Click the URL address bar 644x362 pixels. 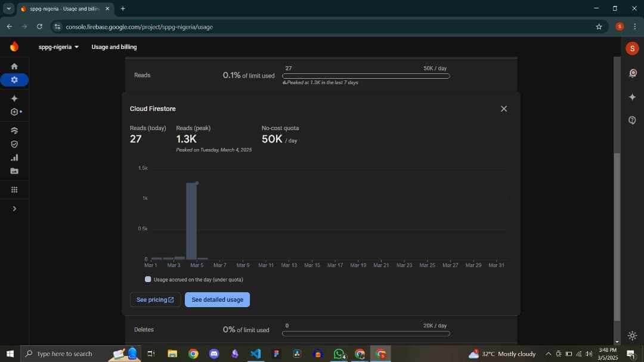point(329,27)
